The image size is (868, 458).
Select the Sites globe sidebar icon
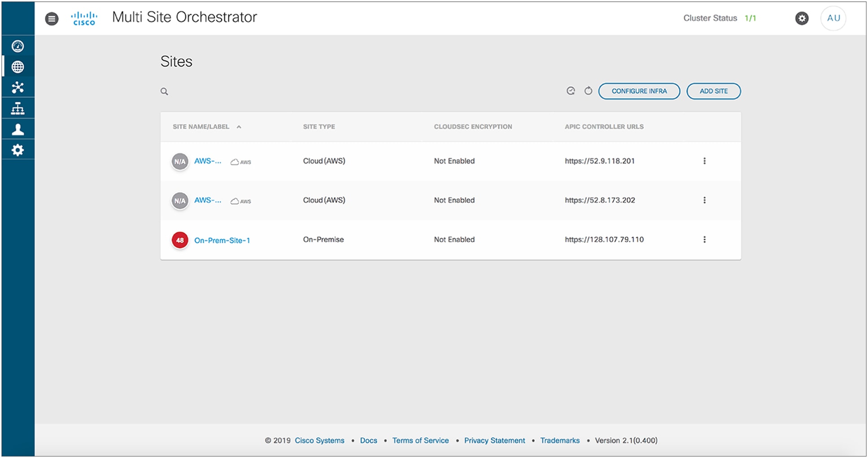pos(18,67)
